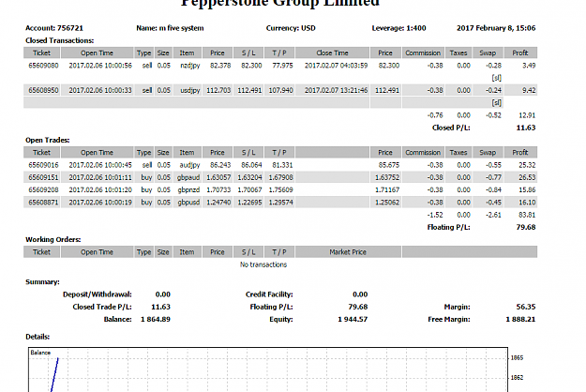
Task: Click the Credit Facility label
Action: point(269,294)
